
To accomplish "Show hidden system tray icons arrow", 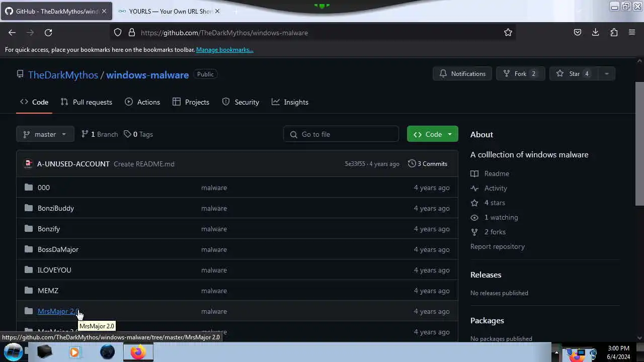I will (x=556, y=352).
